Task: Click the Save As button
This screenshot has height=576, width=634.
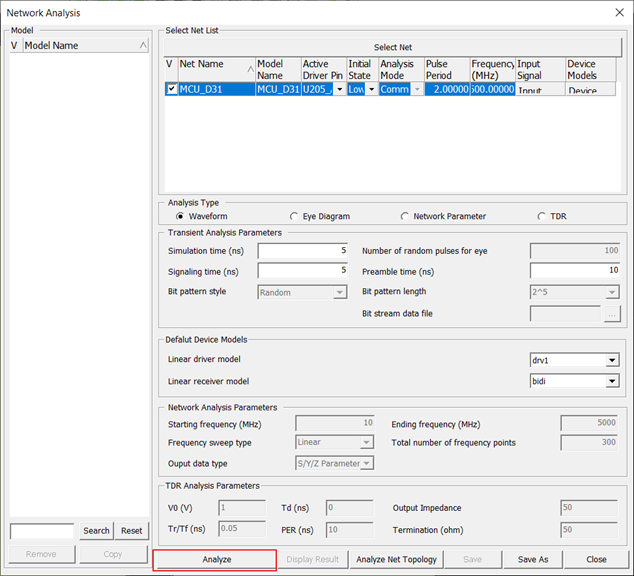Action: (x=533, y=559)
